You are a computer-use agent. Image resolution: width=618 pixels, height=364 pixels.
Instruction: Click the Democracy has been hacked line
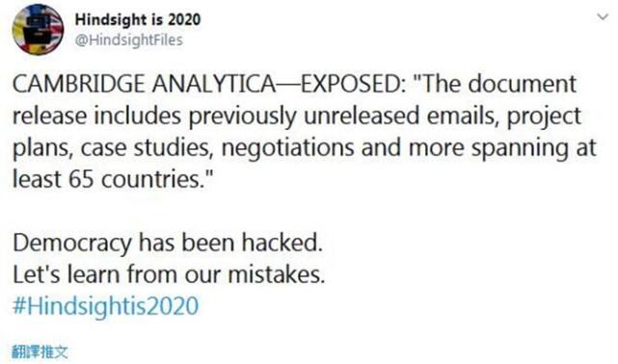(168, 243)
